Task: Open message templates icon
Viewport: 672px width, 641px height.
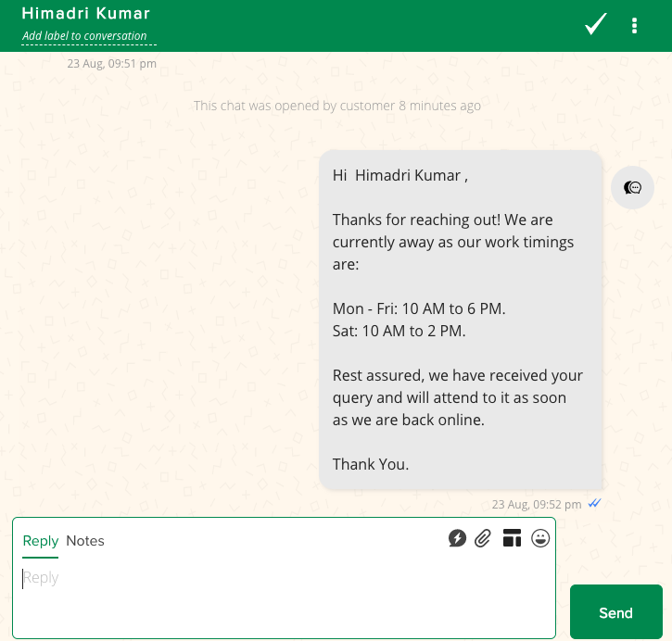Action: [x=512, y=538]
